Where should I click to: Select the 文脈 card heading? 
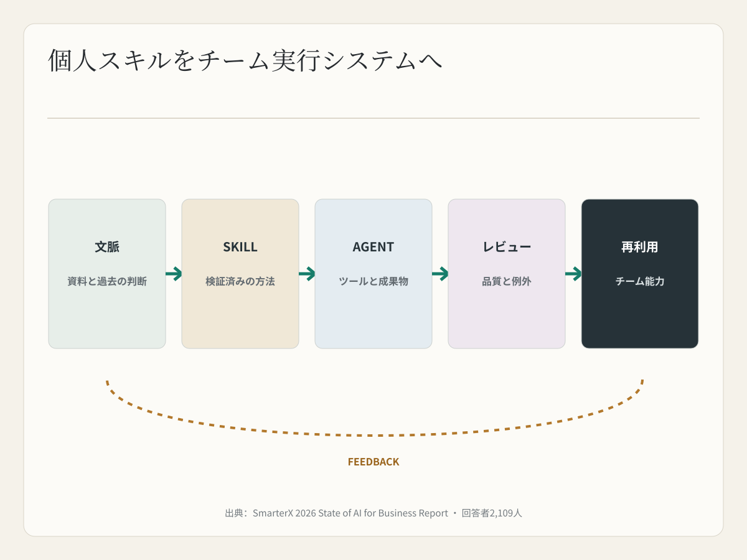coord(107,247)
